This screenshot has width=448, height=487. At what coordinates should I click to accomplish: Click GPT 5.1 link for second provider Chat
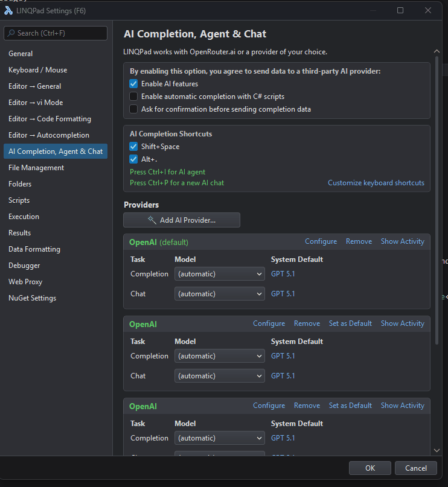(283, 376)
